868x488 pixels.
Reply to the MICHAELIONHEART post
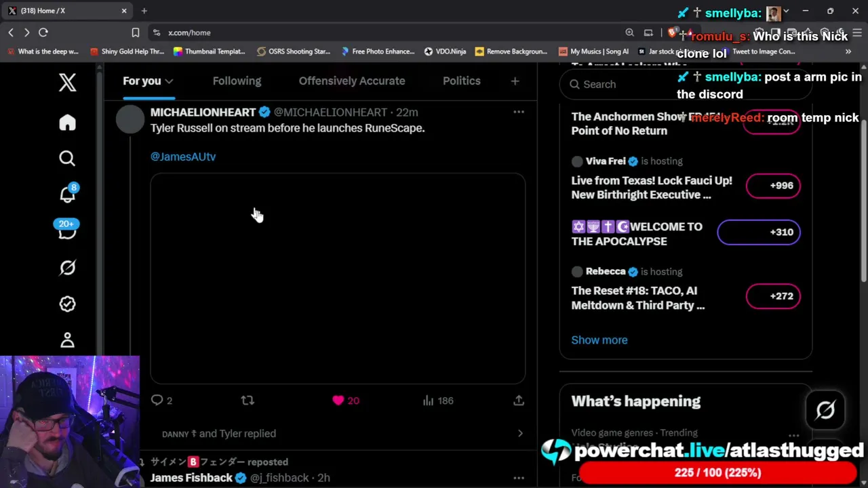[161, 401]
